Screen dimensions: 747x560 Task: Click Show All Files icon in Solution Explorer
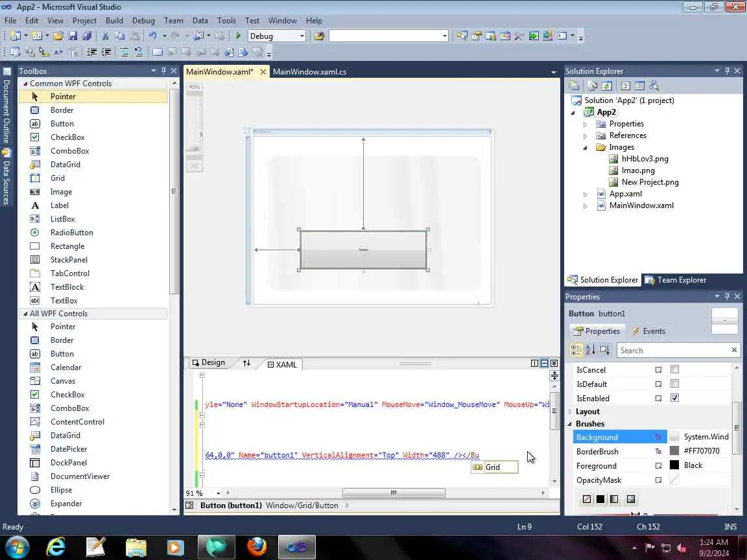[x=592, y=86]
